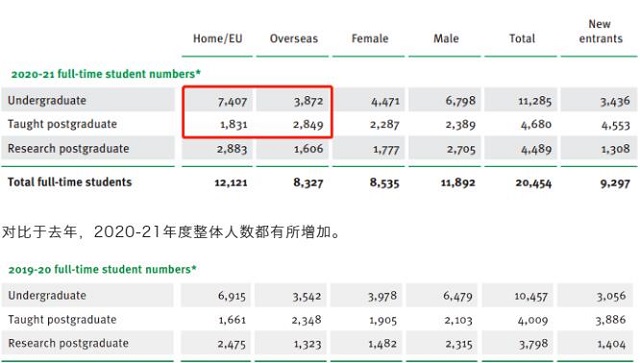Click the Total column header

click(x=522, y=39)
